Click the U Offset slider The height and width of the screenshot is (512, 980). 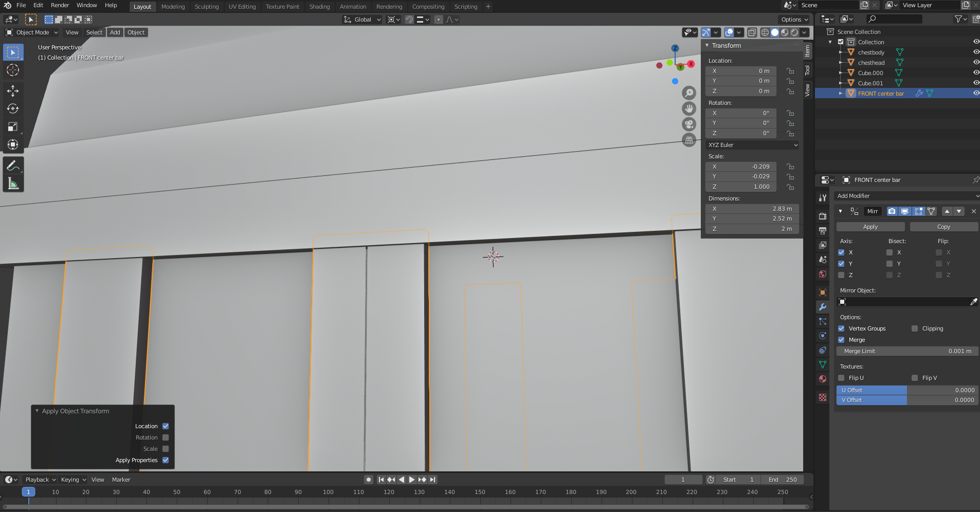908,390
